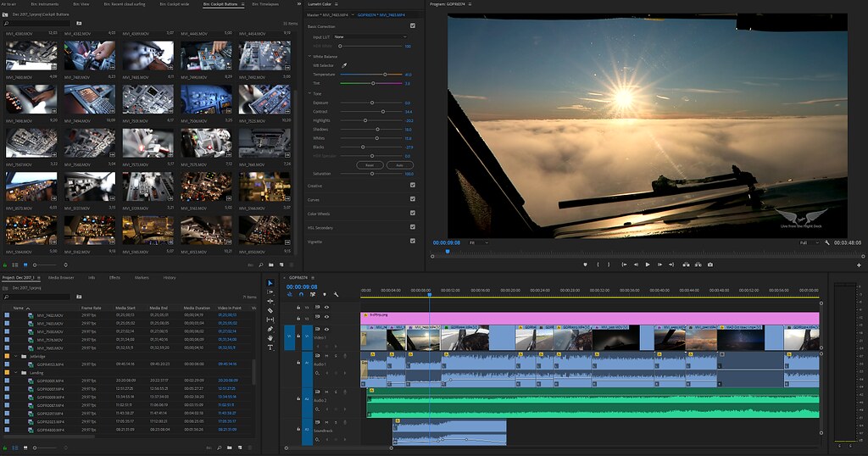Adjust the Temperature slider handle
The width and height of the screenshot is (868, 456).
[x=385, y=74]
